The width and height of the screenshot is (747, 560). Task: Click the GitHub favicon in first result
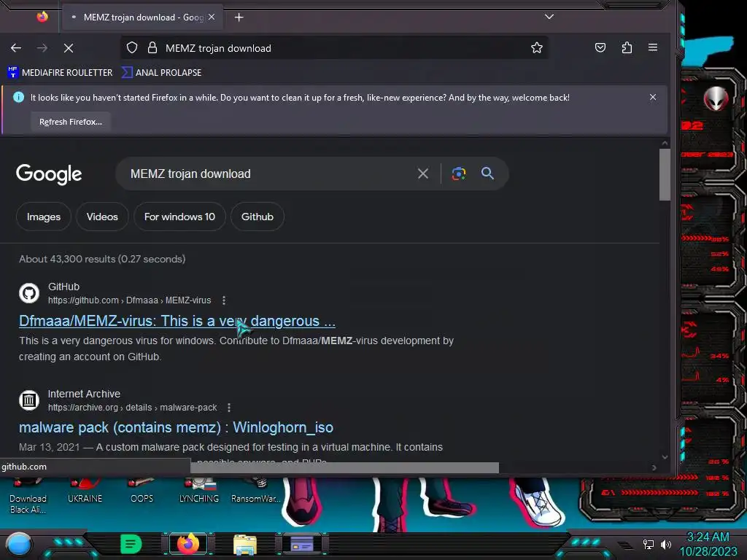click(29, 293)
